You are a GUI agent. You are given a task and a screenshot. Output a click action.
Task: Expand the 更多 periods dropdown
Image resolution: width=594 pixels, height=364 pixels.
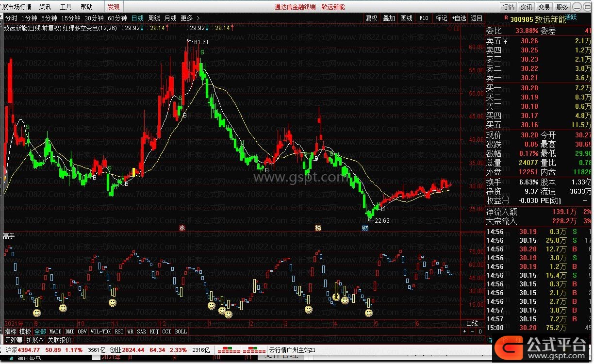pos(190,18)
